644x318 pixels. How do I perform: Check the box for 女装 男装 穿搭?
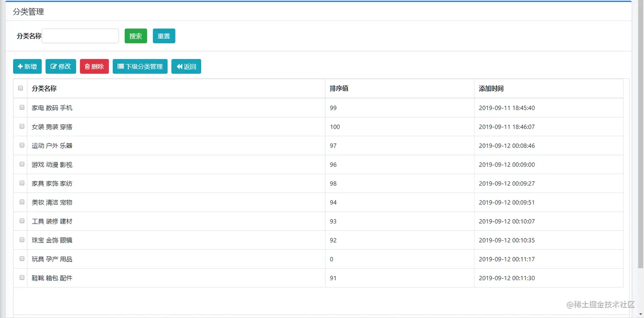point(22,126)
